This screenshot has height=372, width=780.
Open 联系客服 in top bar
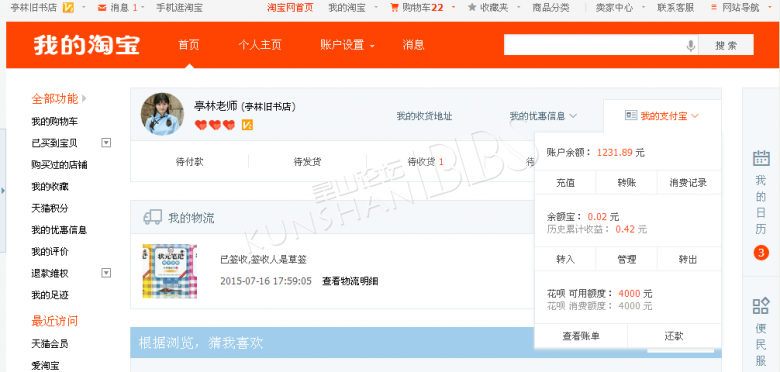(676, 7)
